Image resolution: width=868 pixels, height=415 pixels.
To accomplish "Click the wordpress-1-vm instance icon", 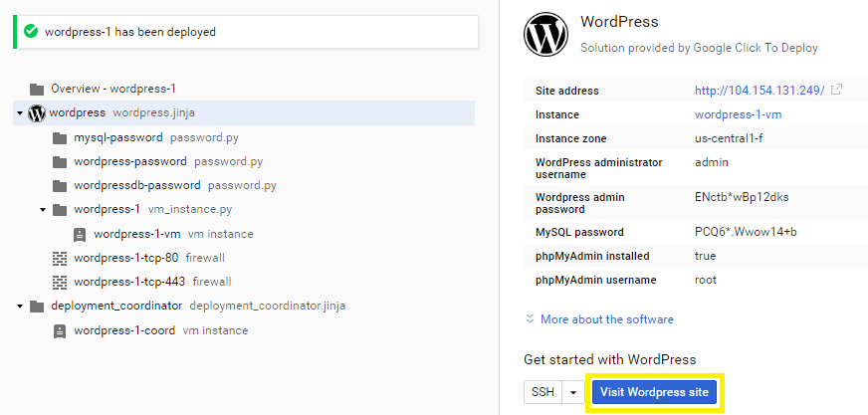I will [x=80, y=235].
